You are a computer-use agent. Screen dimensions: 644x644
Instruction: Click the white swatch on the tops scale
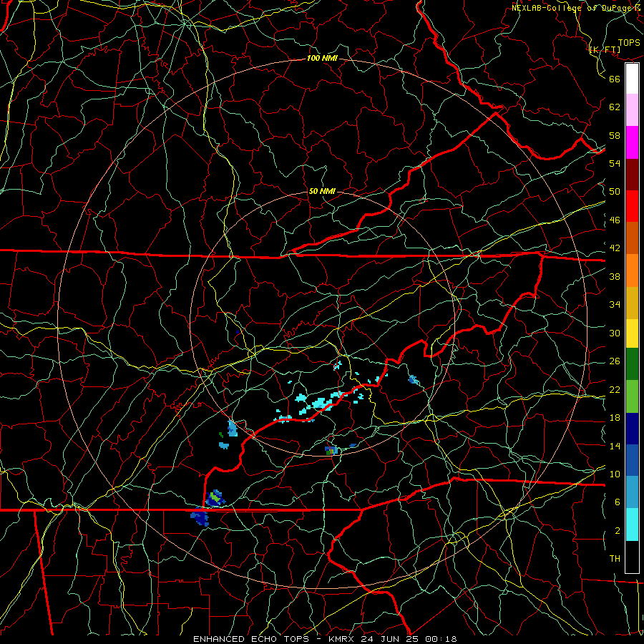tap(632, 79)
